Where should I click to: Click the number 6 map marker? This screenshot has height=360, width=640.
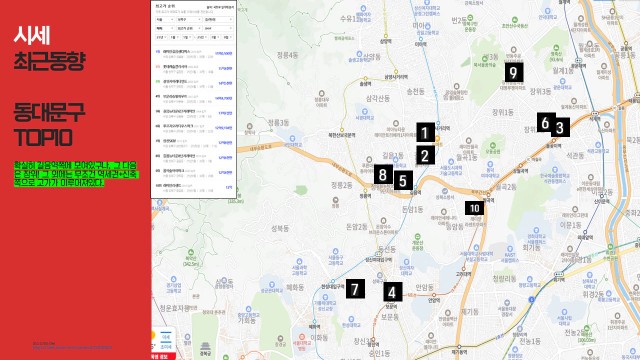click(x=546, y=122)
